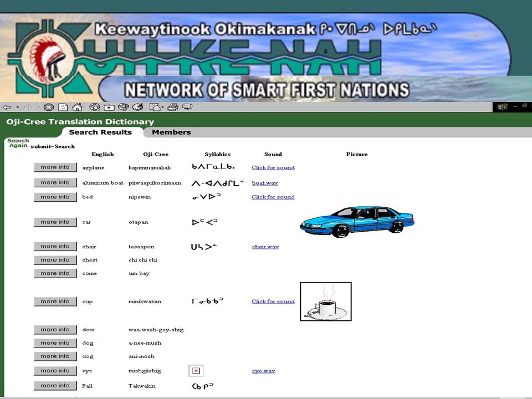Click the Oji-Cree word piiwaapiikociimaan

155,183
